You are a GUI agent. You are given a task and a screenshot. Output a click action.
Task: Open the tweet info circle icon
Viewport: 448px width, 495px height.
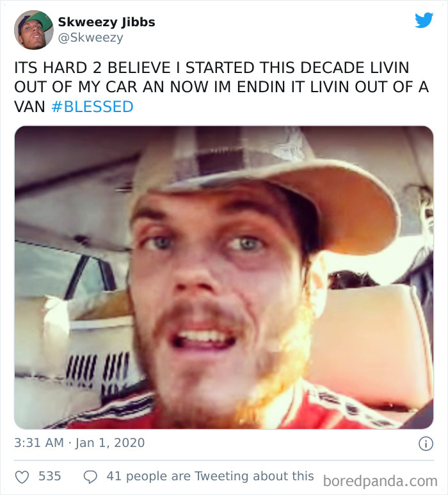426,444
